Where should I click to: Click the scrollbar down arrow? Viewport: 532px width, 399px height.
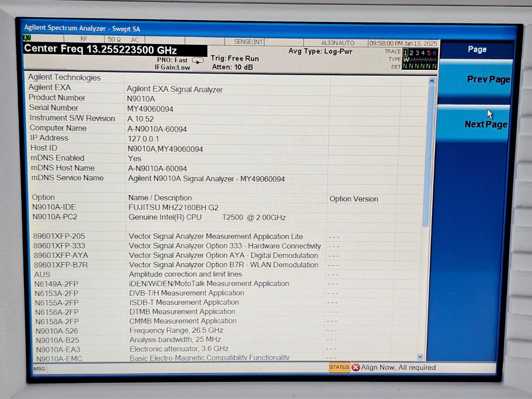point(420,357)
